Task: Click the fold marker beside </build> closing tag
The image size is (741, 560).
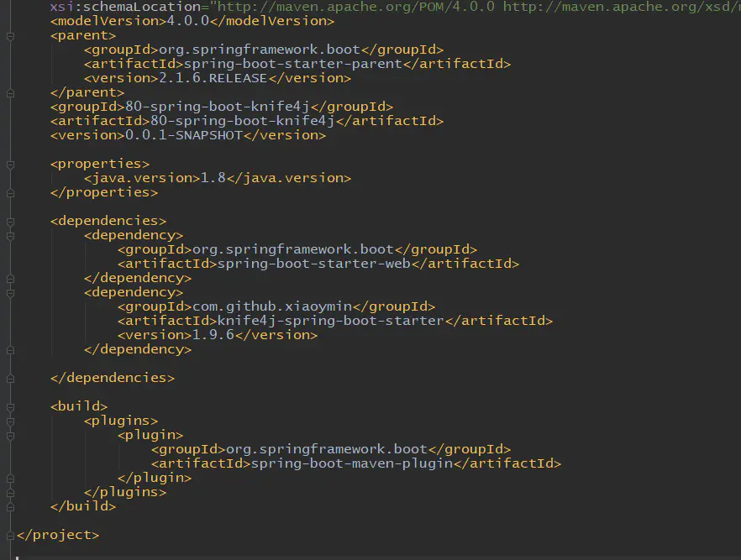Action: tap(10, 508)
